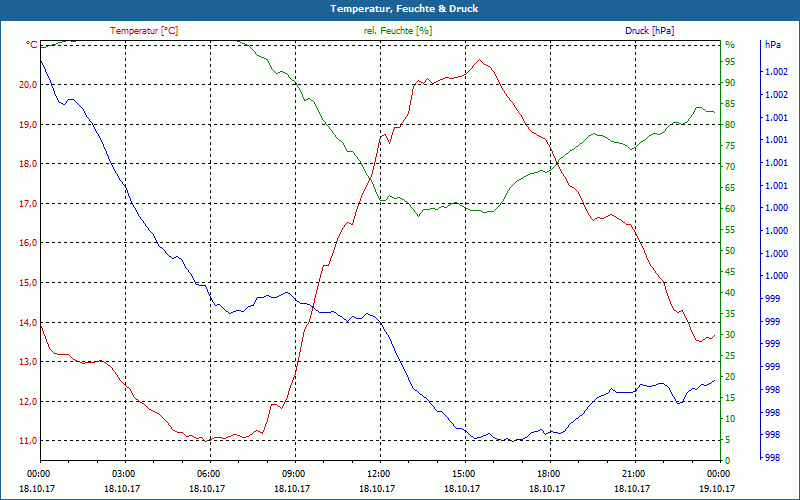The width and height of the screenshot is (800, 500).
Task: Click the '75' humidity axis value
Action: pos(730,146)
